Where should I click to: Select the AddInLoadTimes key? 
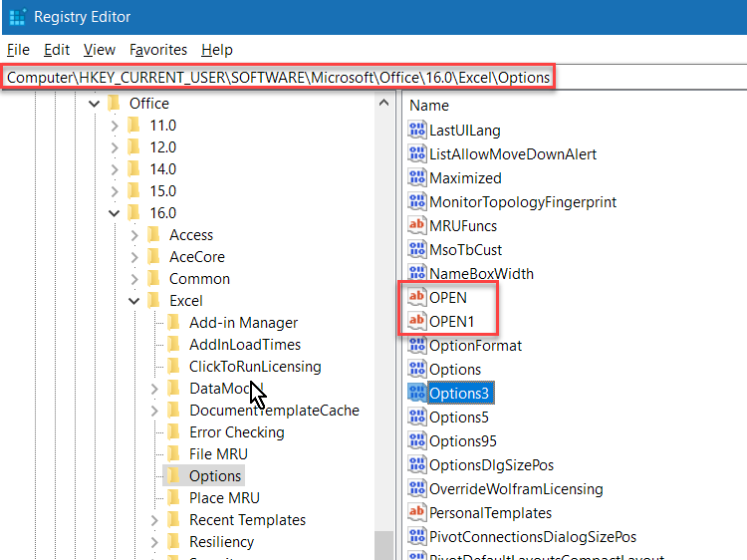pyautogui.click(x=245, y=344)
